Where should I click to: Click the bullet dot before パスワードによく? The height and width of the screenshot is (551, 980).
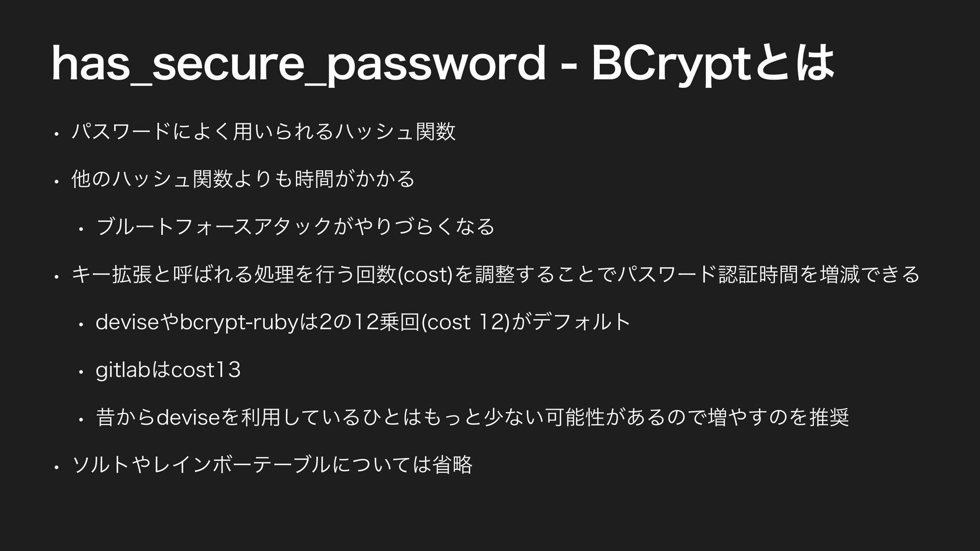click(x=59, y=134)
